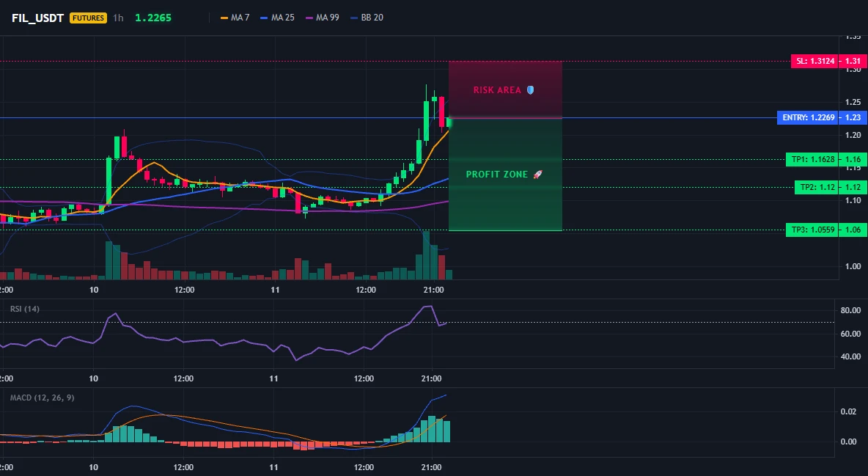This screenshot has width=868, height=476.
Task: Select the yellow FUTURES badge
Action: pos(88,18)
